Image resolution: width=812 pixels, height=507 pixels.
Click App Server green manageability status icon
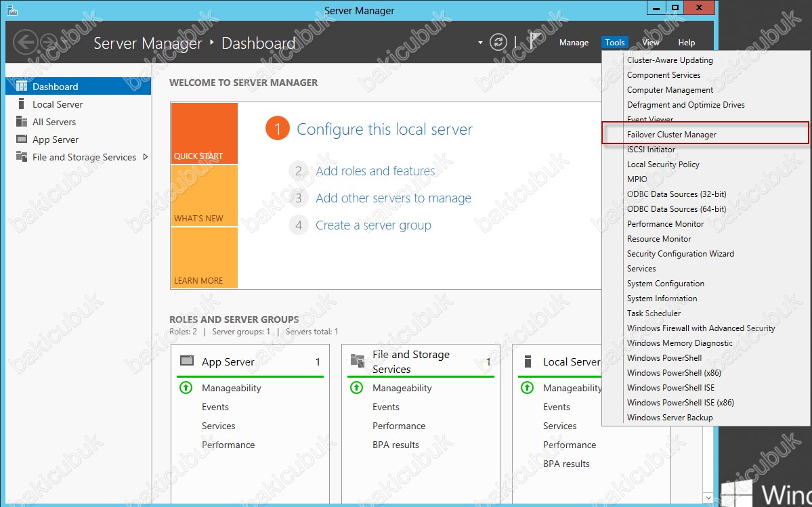186,387
